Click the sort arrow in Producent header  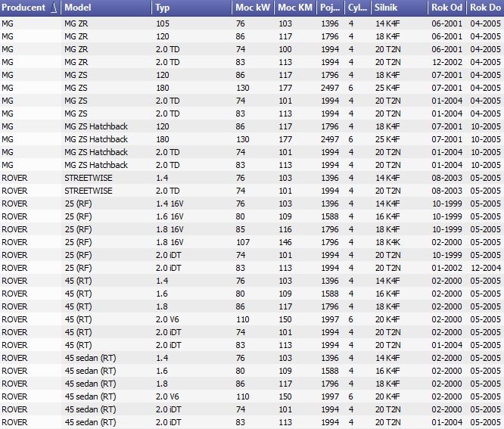(x=54, y=8)
